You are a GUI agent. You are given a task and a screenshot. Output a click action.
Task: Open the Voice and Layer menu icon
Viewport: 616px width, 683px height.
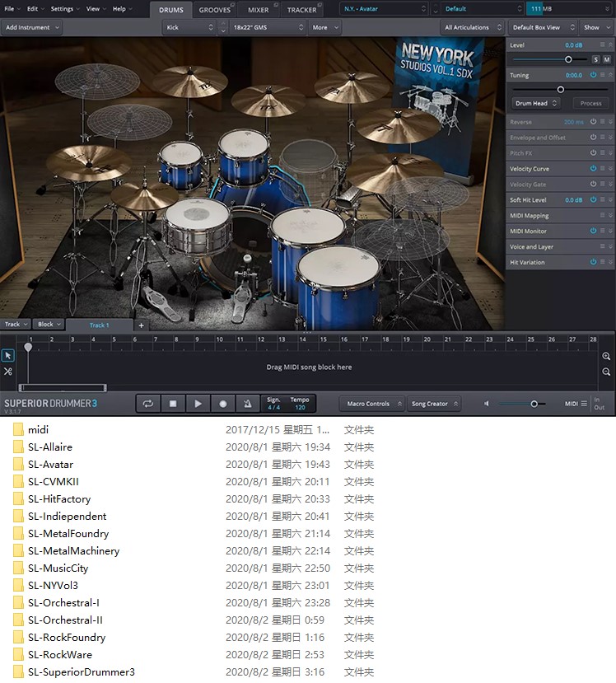pos(603,246)
